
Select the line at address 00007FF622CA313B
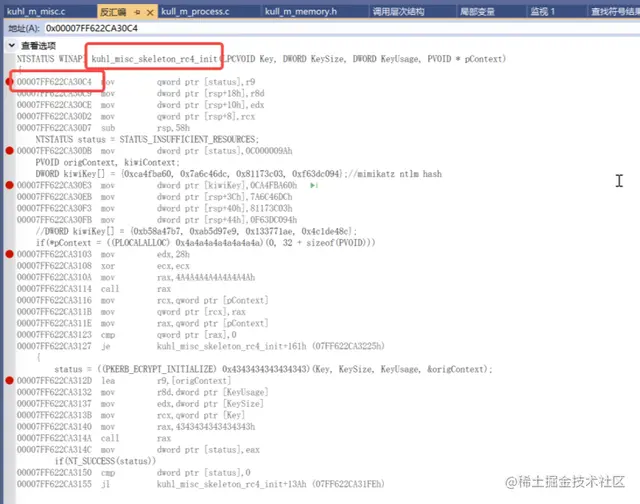(131, 415)
